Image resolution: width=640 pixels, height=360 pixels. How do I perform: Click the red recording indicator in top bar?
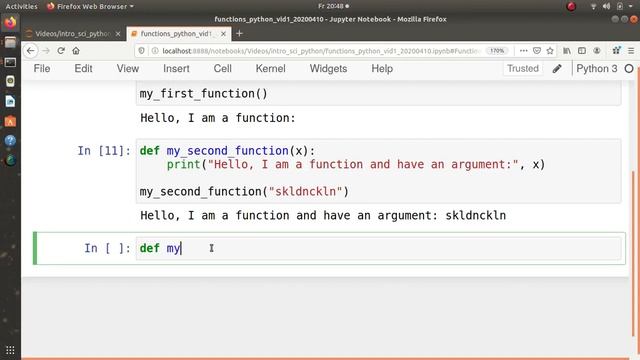pos(571,6)
